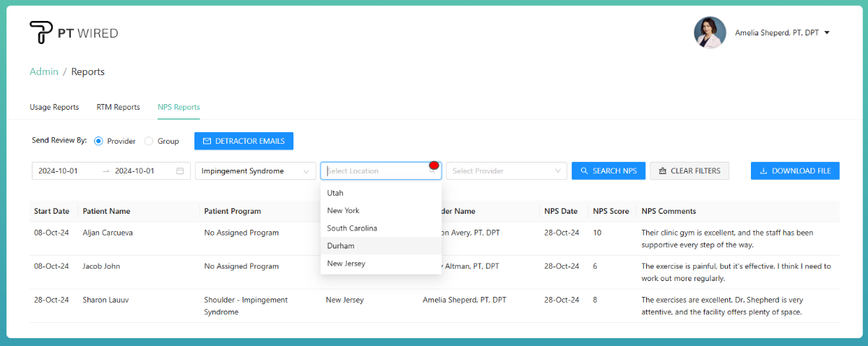Switch to the RTM Reports tab
This screenshot has height=346, width=868.
(118, 107)
